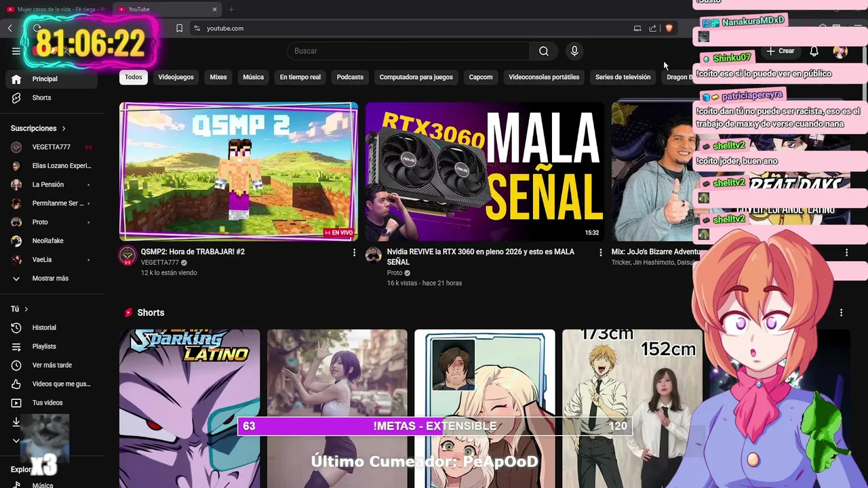
Task: Open options menu for RTX 3060 video
Action: click(x=600, y=252)
